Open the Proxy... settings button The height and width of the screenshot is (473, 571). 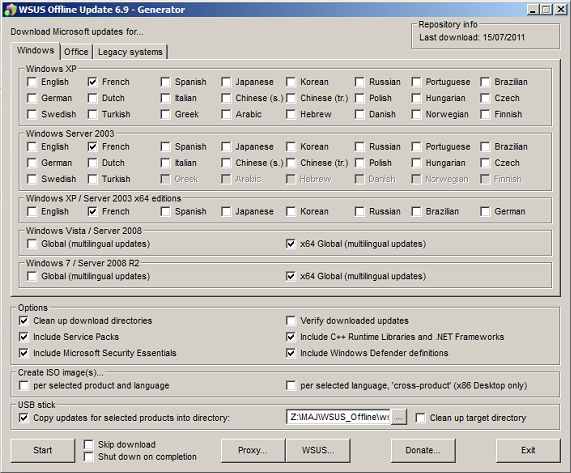tap(253, 450)
